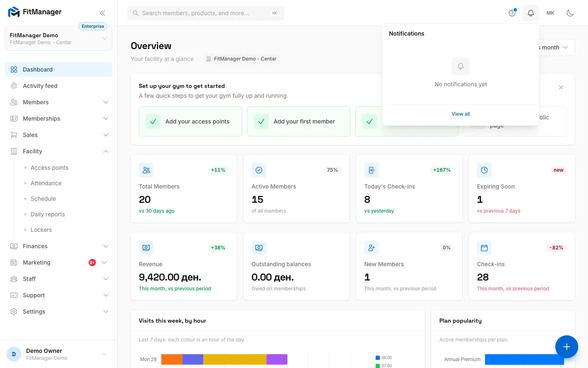Click the Support icon in the sidebar
The image size is (588, 368).
click(14, 295)
